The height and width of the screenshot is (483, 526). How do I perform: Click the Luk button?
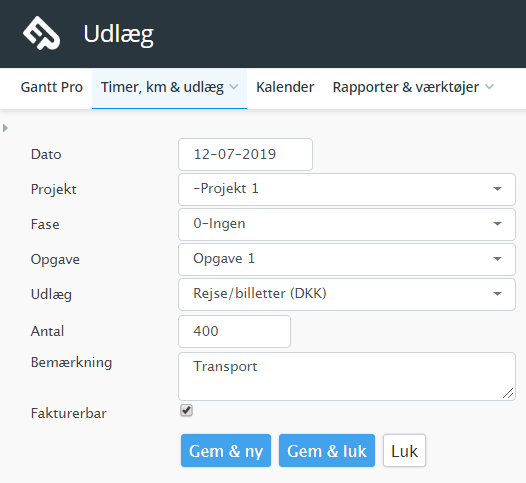(404, 450)
